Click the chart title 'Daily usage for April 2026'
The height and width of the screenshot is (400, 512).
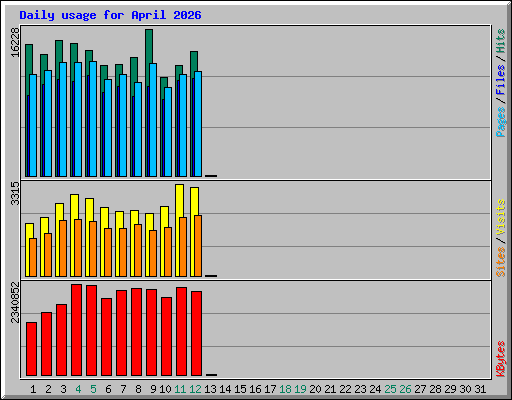[x=110, y=15]
